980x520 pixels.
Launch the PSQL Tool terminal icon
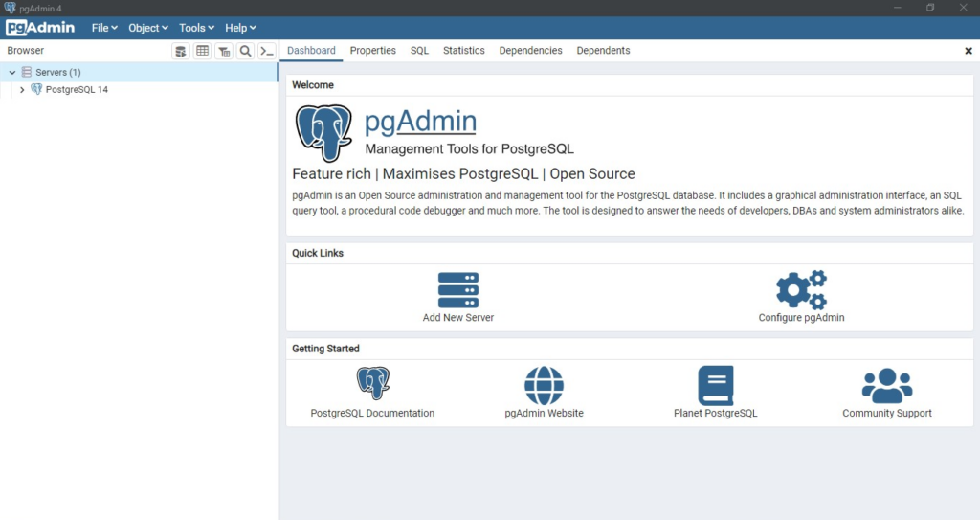click(267, 51)
